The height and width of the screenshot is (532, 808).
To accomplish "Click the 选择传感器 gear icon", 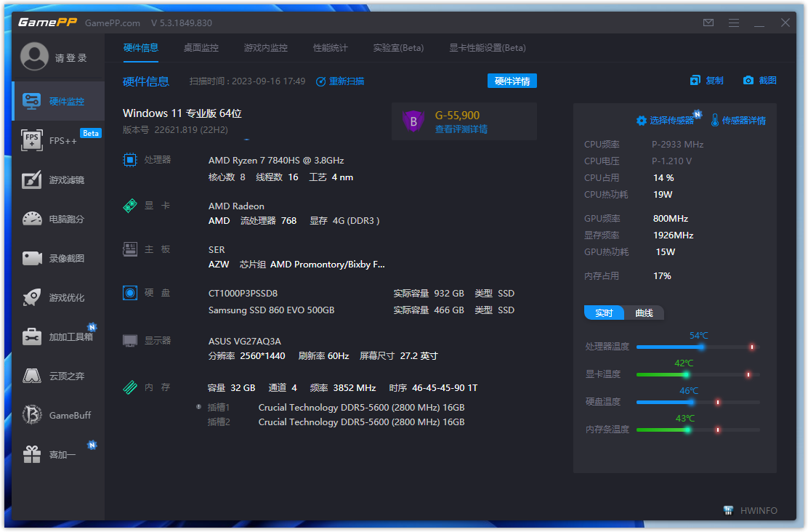I will [x=642, y=121].
